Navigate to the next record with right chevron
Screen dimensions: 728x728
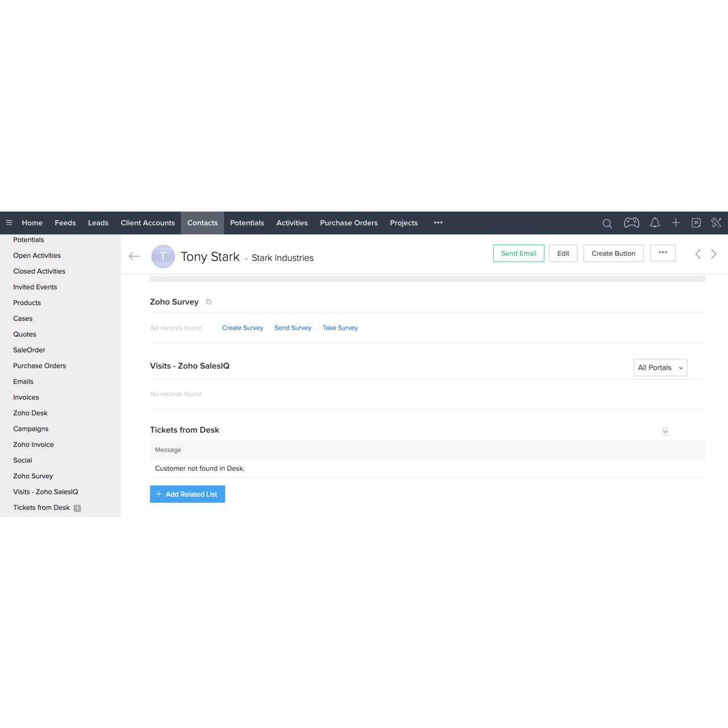[x=714, y=254]
